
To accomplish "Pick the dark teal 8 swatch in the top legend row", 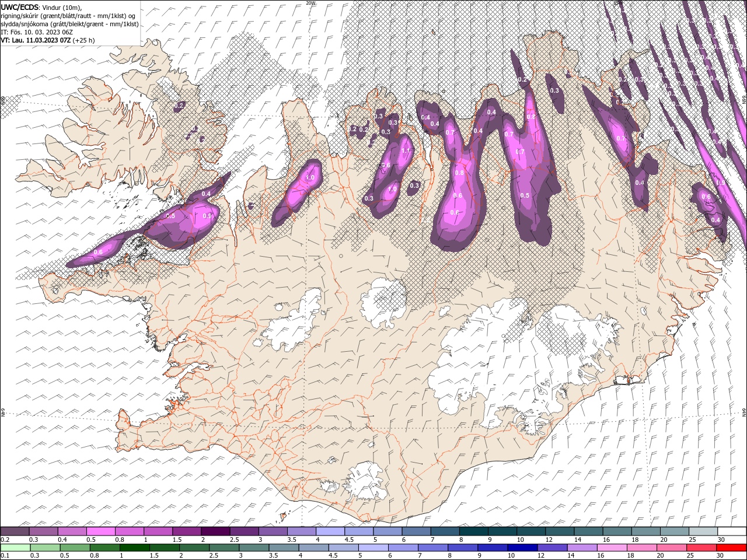I will [474, 531].
